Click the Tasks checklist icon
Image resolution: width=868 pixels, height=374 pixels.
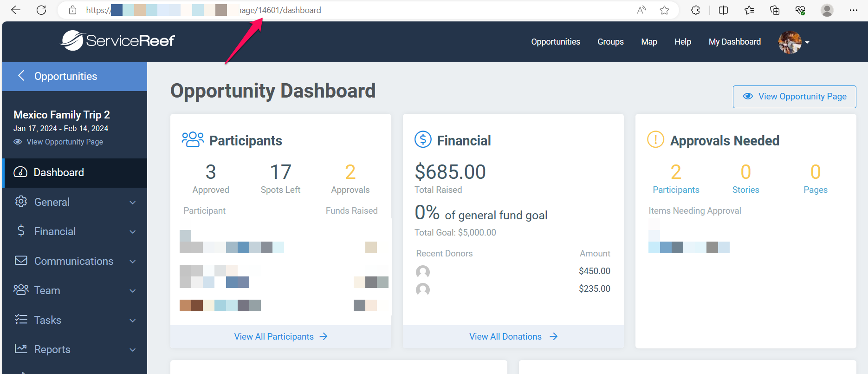pyautogui.click(x=21, y=319)
